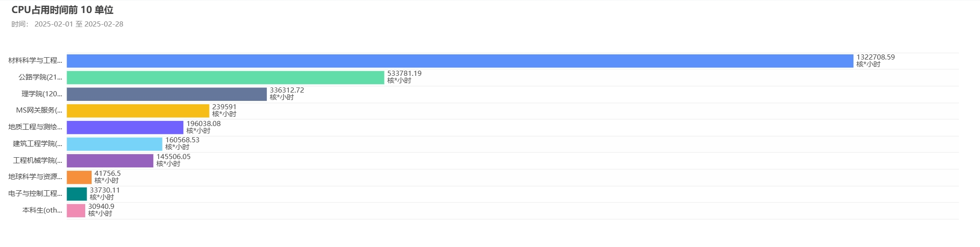This screenshot has width=980, height=247.
Task: Select the yellow MS网关服务 bar
Action: click(x=138, y=111)
